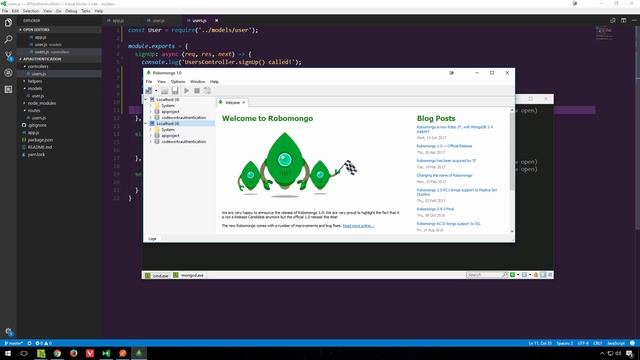The height and width of the screenshot is (360, 640).
Task: Open blog post Robomongo 1.0 Official Release
Action: 444,146
